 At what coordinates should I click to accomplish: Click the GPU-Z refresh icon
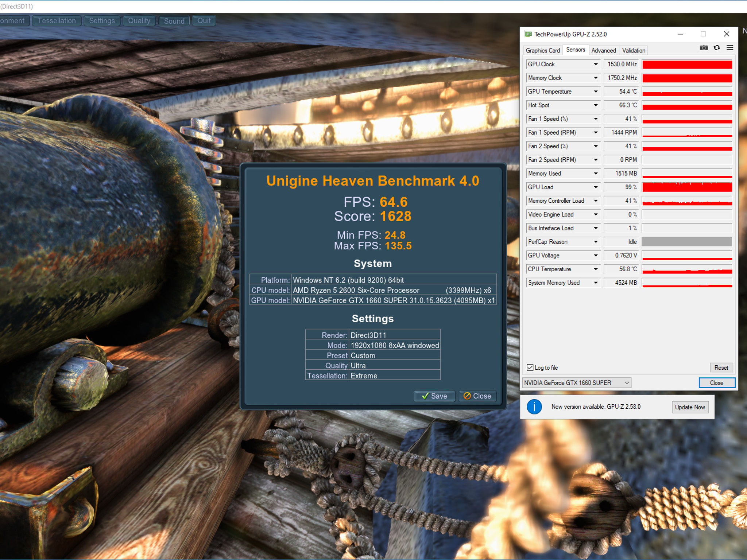(x=717, y=48)
